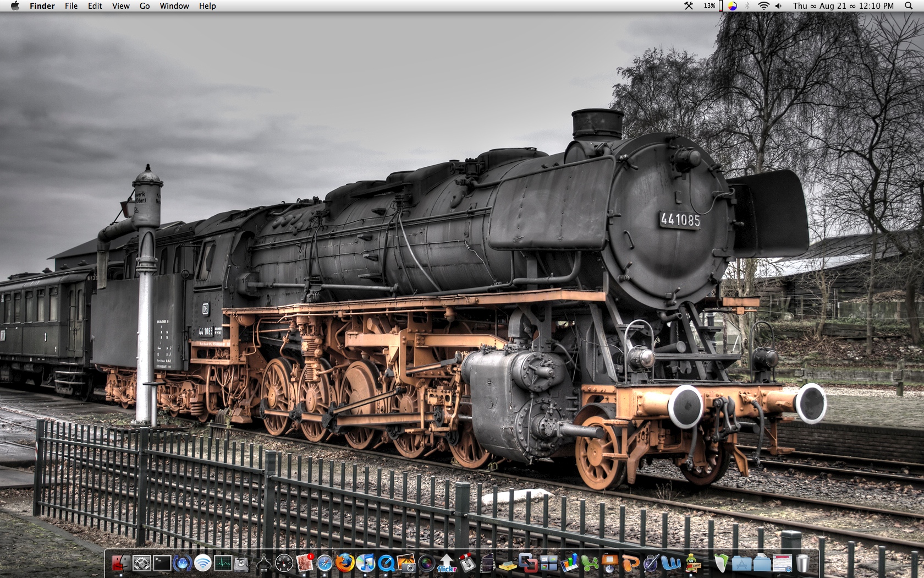Open the Wi-Fi status menu
Viewport: 924px width, 578px height.
[763, 6]
